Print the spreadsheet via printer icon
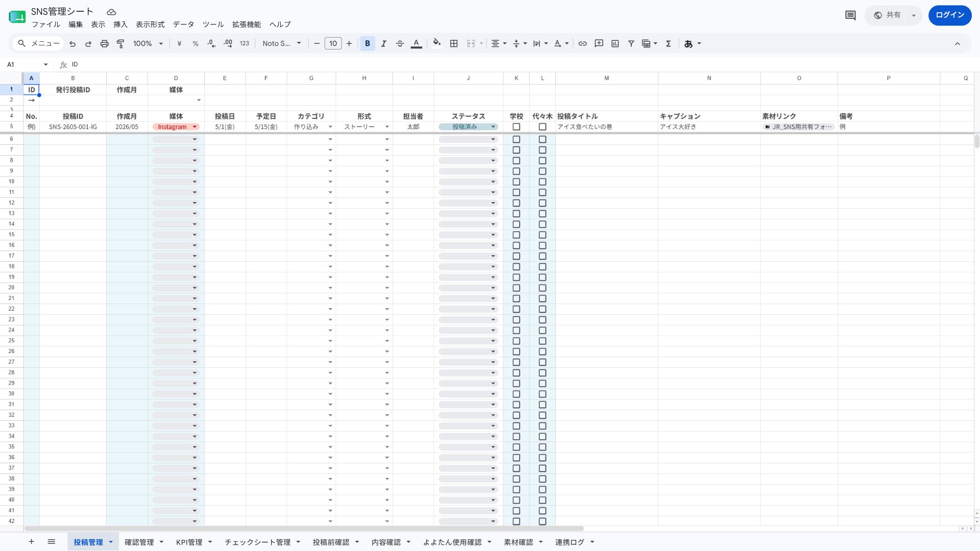Screen dimensions: 980x551 [x=105, y=44]
